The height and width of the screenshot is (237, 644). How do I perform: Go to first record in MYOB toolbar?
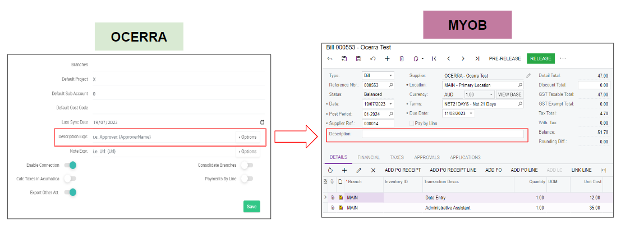[434, 59]
